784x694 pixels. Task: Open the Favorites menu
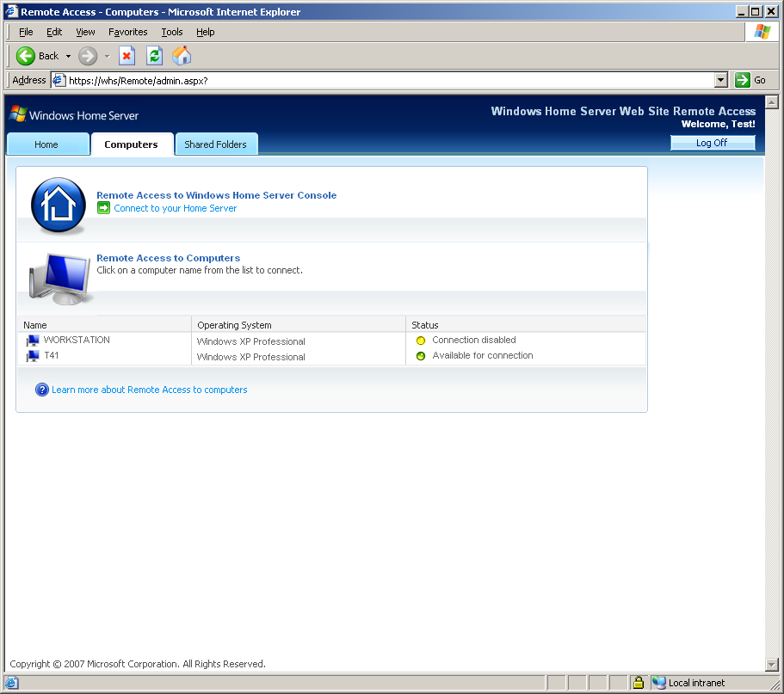pos(128,32)
